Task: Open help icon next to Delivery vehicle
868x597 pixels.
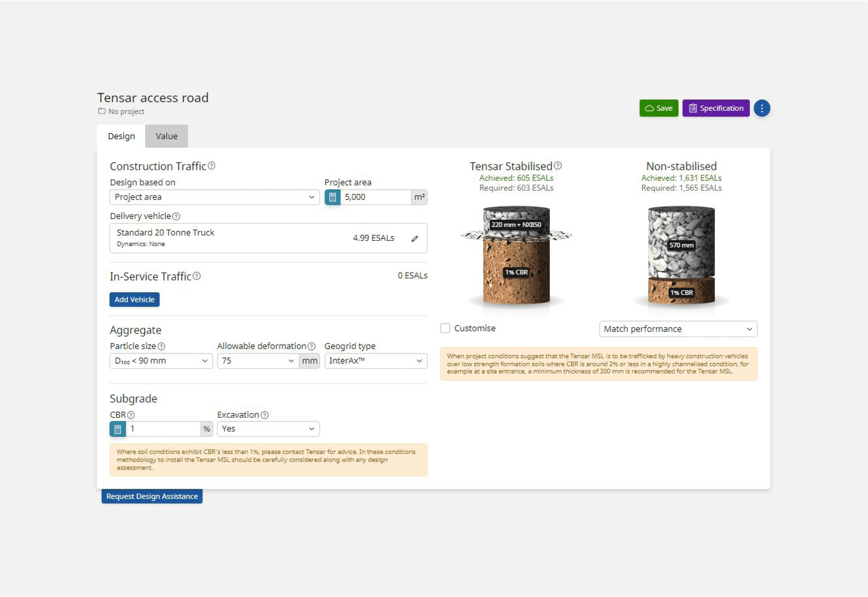Action: pos(176,216)
